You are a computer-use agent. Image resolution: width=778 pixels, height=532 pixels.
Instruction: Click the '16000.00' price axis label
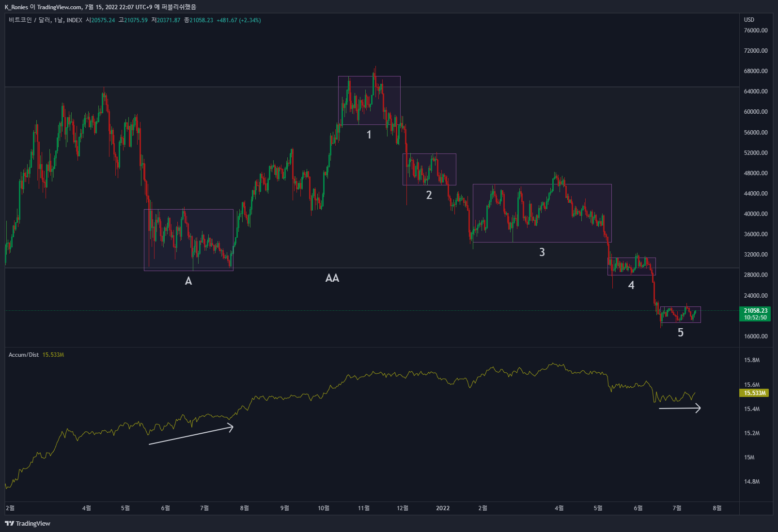coord(756,336)
